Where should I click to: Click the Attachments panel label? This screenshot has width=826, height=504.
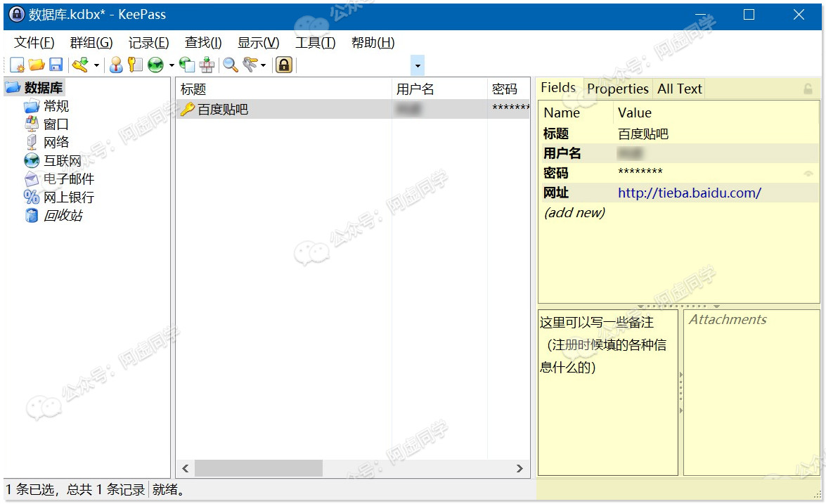[728, 319]
